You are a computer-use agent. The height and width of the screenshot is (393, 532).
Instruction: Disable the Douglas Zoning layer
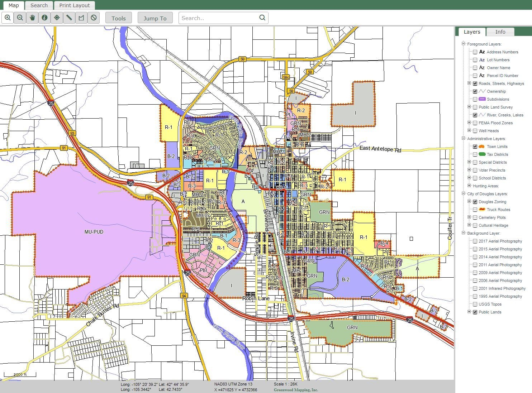[x=475, y=202]
